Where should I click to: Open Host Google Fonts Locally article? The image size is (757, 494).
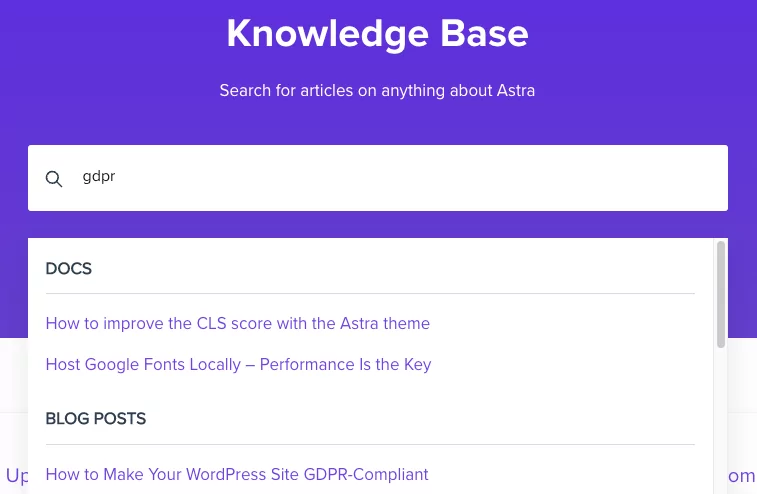point(238,364)
